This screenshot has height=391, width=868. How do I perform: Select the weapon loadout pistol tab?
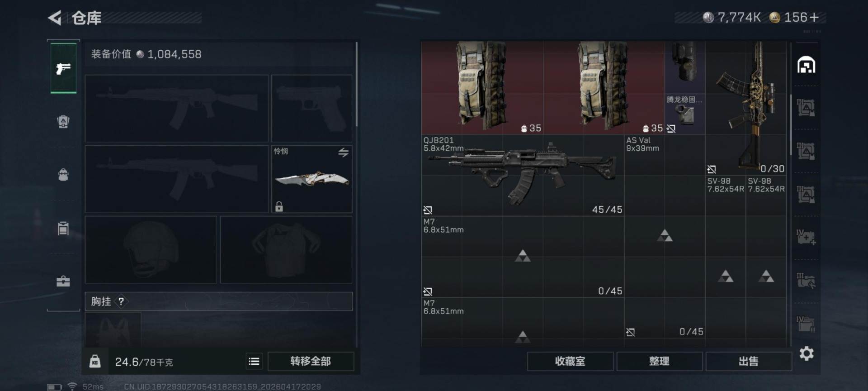click(x=63, y=68)
